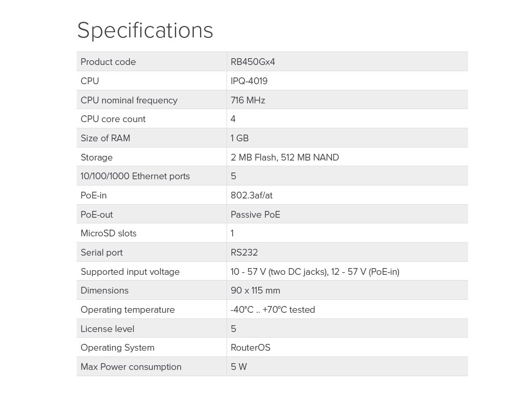532x399 pixels.
Task: Click the CPU core count row label
Action: pos(113,119)
